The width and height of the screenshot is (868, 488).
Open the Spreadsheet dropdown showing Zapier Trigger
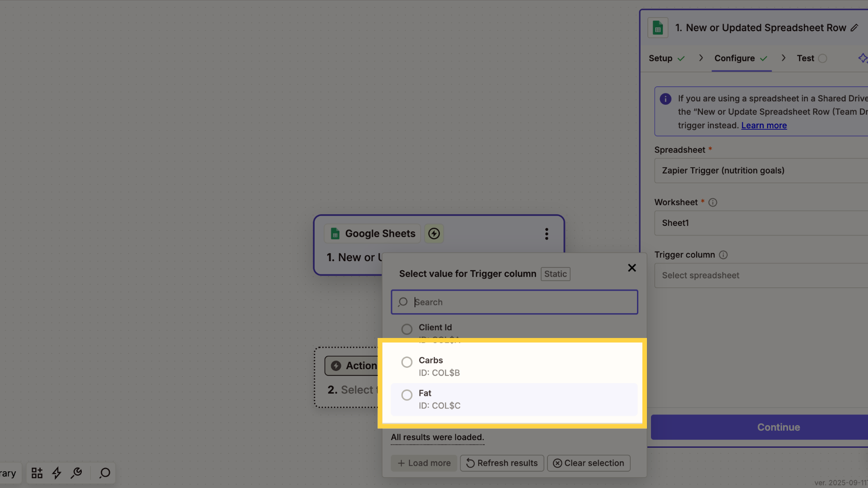click(761, 170)
